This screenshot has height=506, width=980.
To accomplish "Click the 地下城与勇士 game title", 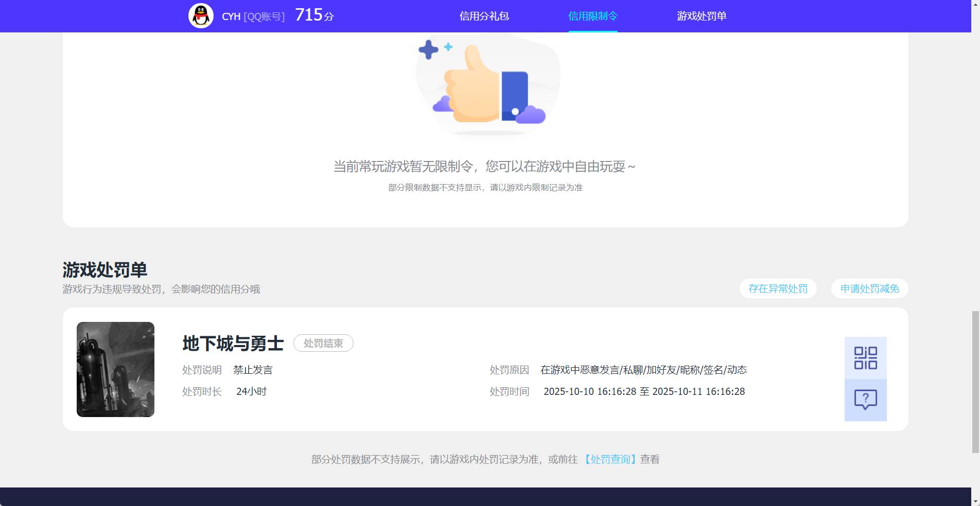I will (x=233, y=344).
